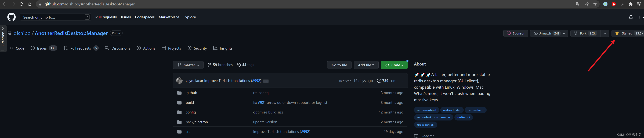
Task: Switch to the Code tab
Action: 17,48
